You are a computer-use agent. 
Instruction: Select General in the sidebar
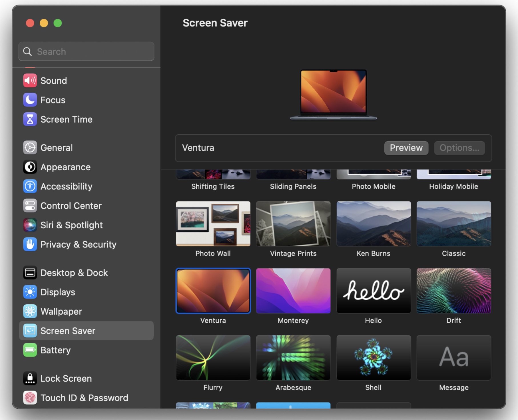point(86,147)
